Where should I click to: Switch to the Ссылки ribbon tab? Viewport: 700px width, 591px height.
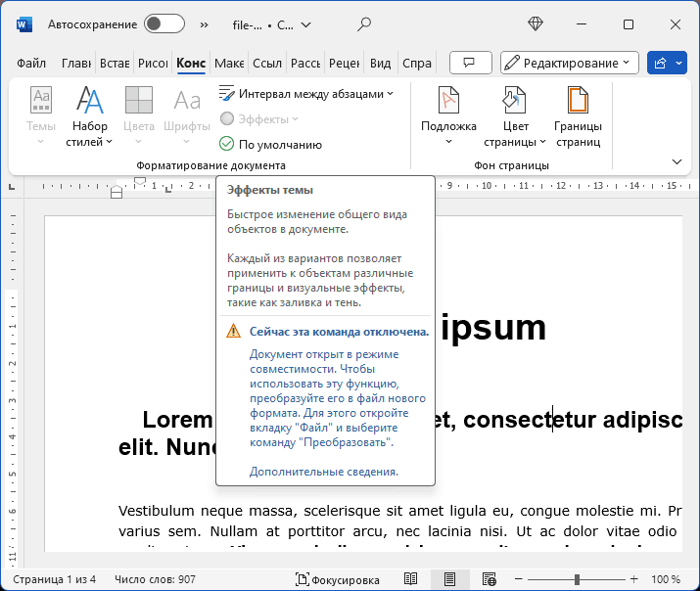tap(267, 64)
